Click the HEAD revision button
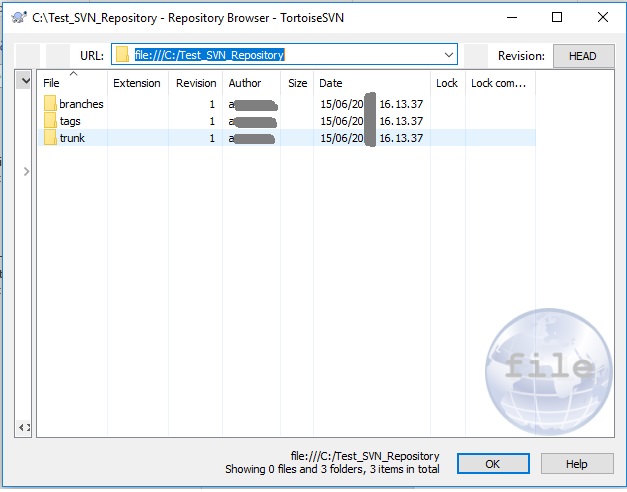This screenshot has height=492, width=627. [583, 56]
